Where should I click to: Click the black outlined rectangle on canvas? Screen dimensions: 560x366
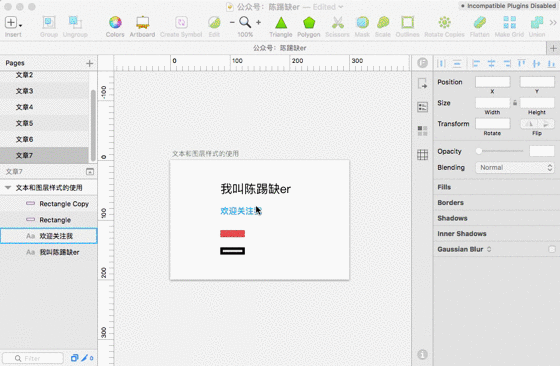click(x=232, y=251)
